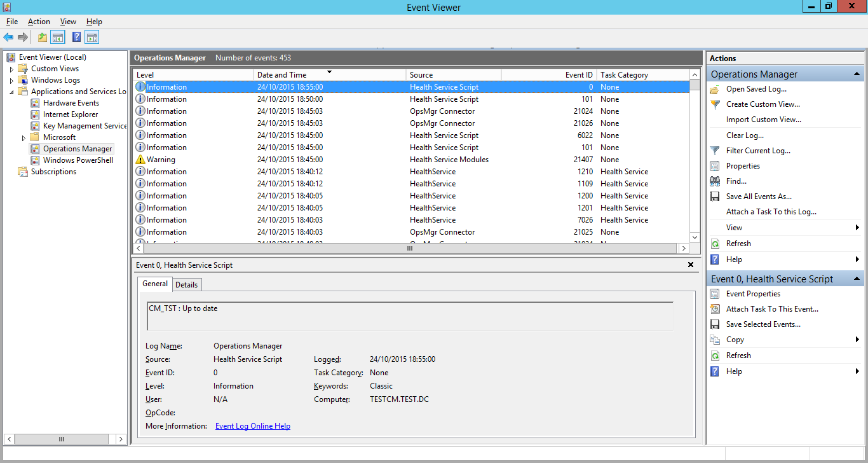Click information icon of event 6022 row
The width and height of the screenshot is (868, 463).
click(140, 135)
